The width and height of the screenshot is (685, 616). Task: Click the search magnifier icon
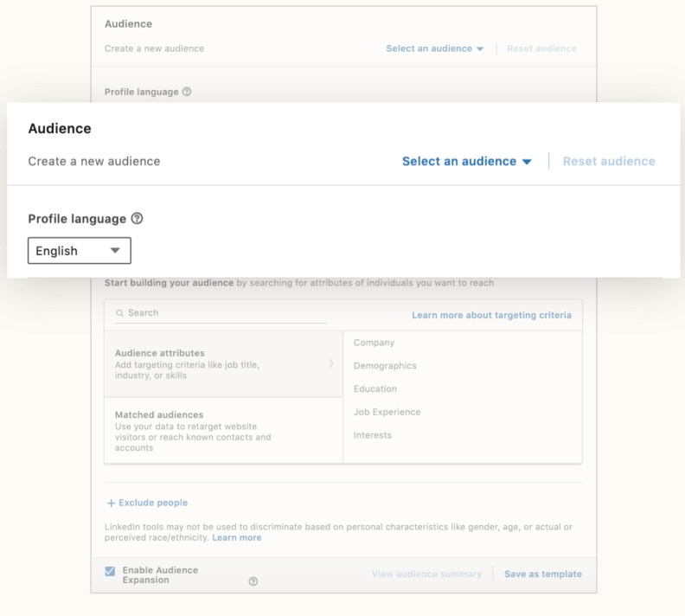tap(119, 313)
